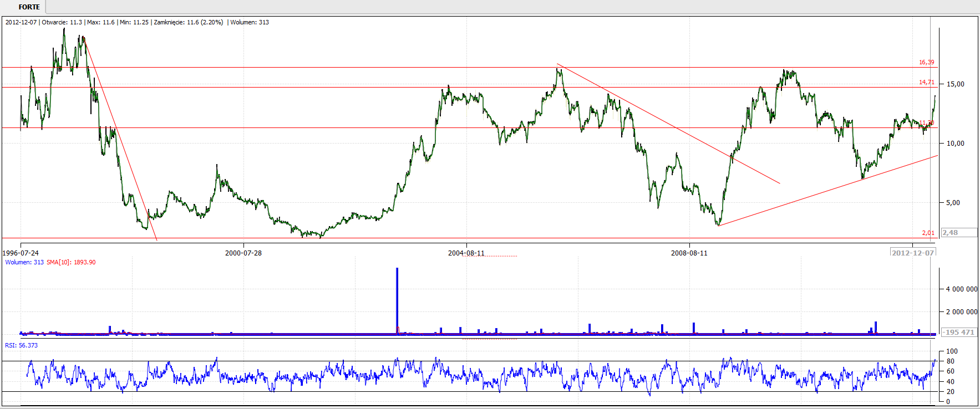
Task: Click the 14,71 horizontal line label
Action: tap(926, 82)
